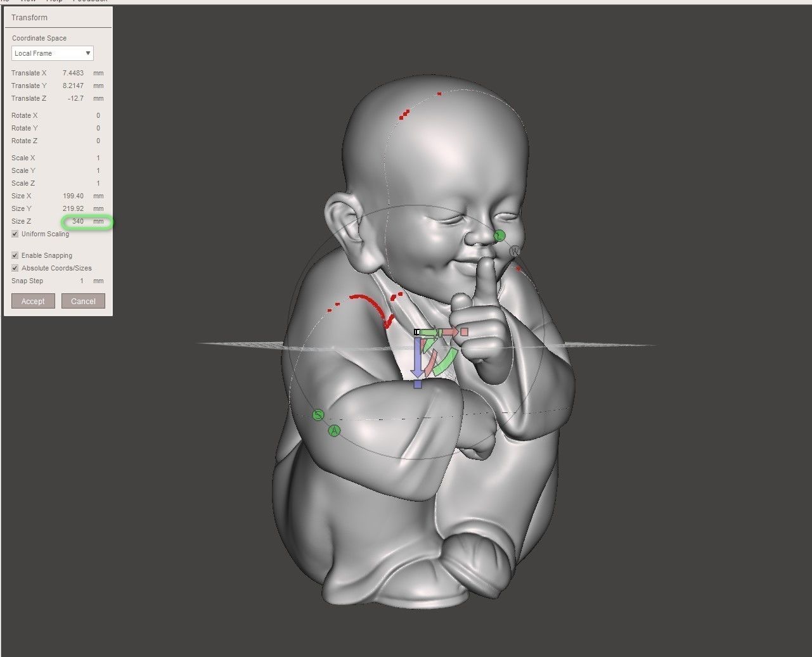Click the Size Z value 340
Image resolution: width=812 pixels, height=657 pixels.
point(78,221)
